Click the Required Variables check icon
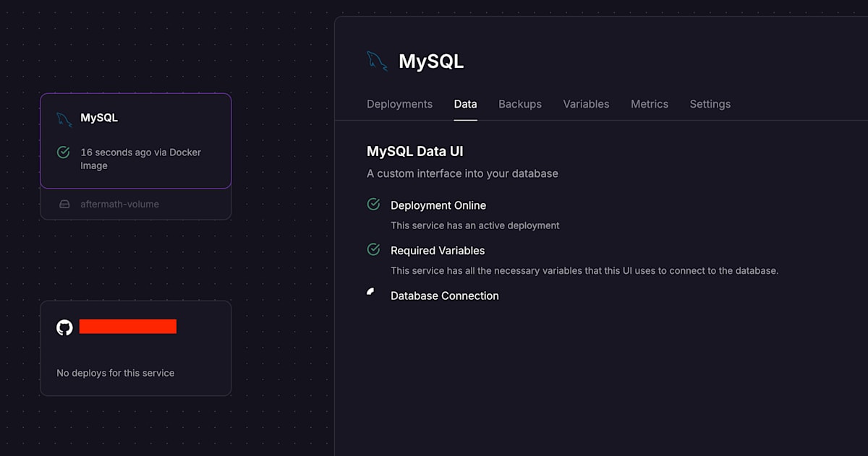Screen dimensions: 868x456 click(x=373, y=249)
